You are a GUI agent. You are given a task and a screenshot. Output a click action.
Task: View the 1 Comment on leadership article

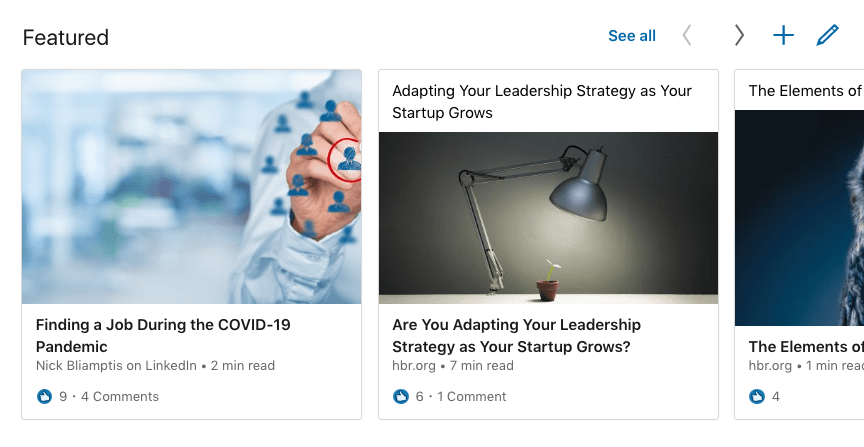(x=472, y=397)
